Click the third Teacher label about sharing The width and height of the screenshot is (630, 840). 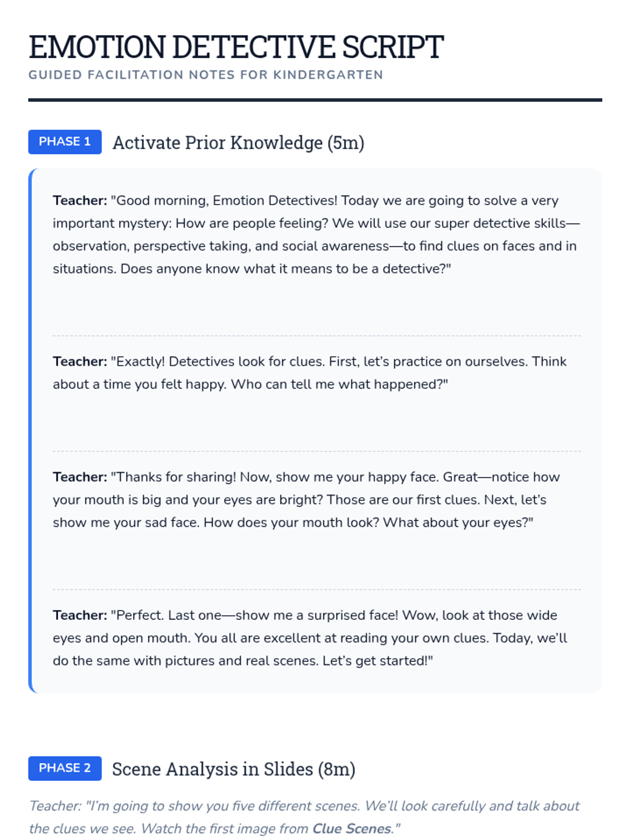click(80, 477)
